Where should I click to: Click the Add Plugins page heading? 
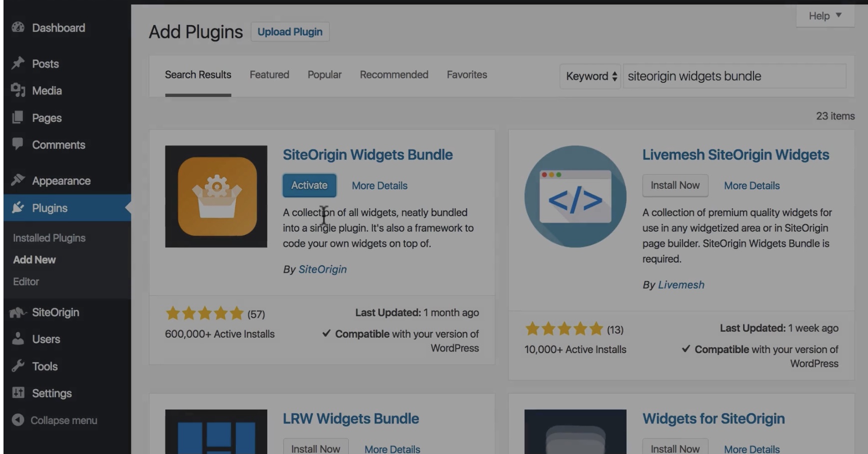point(196,32)
